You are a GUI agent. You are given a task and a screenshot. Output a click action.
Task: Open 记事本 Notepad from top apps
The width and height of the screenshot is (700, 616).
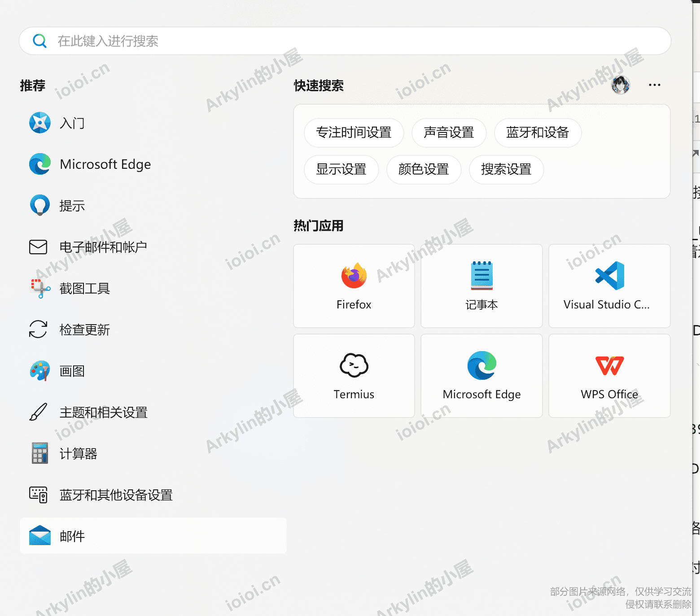coord(482,286)
